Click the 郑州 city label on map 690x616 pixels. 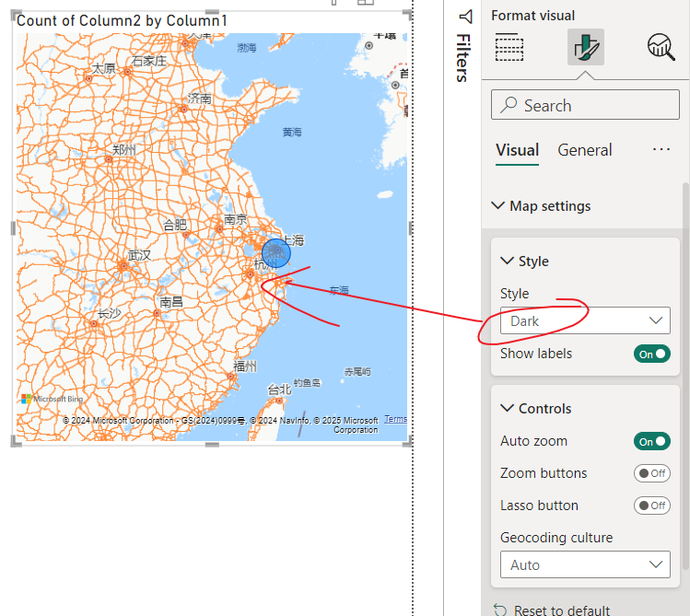[123, 149]
